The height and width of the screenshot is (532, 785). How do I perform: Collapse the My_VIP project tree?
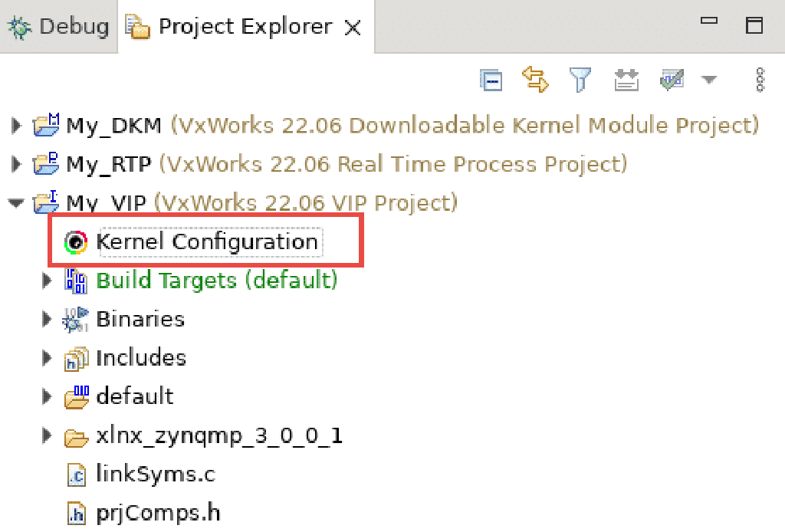point(16,202)
